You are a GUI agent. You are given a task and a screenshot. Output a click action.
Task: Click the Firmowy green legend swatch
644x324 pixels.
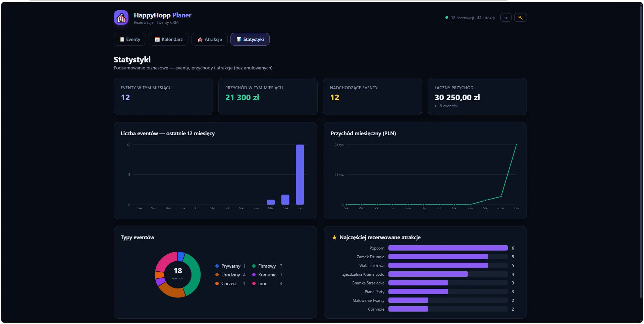pyautogui.click(x=254, y=266)
